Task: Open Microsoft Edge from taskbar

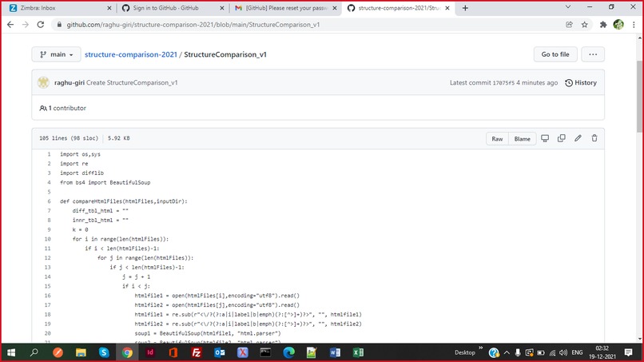Action: tap(288, 352)
